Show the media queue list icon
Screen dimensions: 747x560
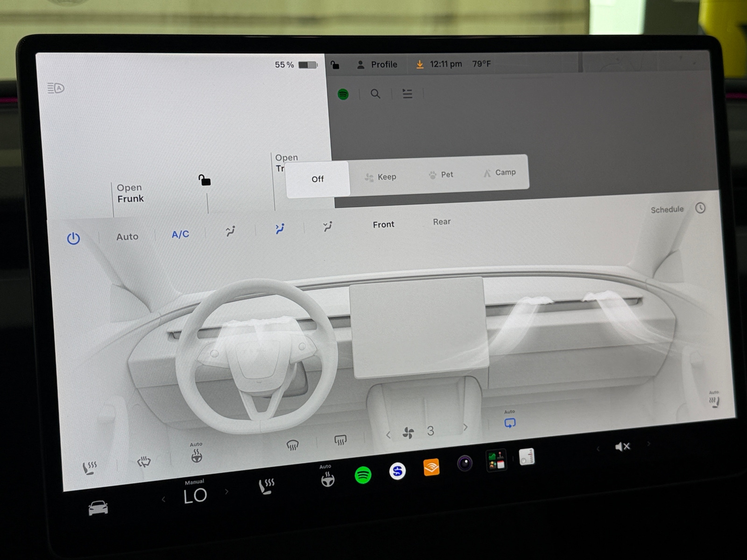pyautogui.click(x=407, y=94)
